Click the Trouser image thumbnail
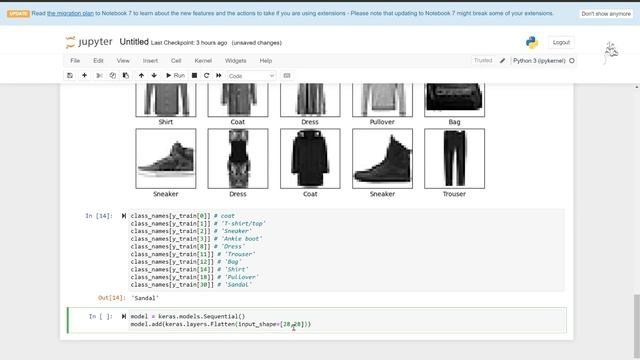 (x=454, y=158)
